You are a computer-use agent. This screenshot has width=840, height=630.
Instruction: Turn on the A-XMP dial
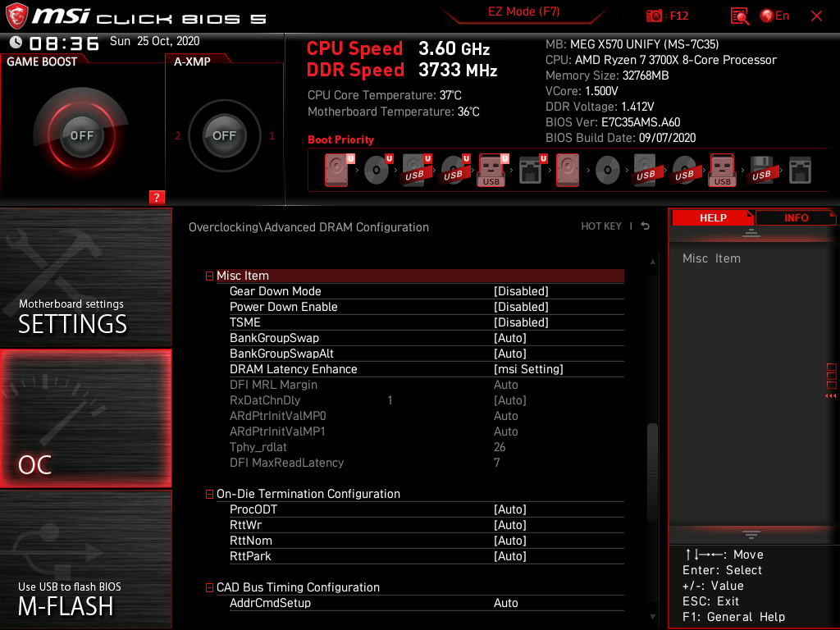tap(223, 136)
